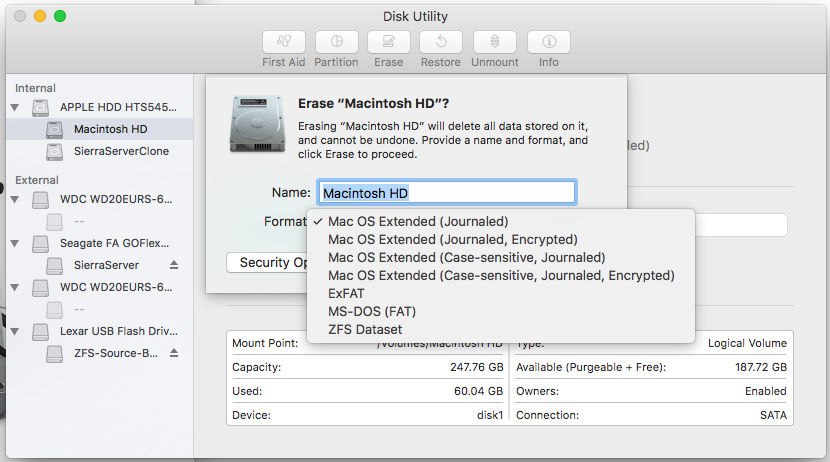Click the SierraServer volume icon
Image resolution: width=830 pixels, height=462 pixels.
tap(55, 266)
